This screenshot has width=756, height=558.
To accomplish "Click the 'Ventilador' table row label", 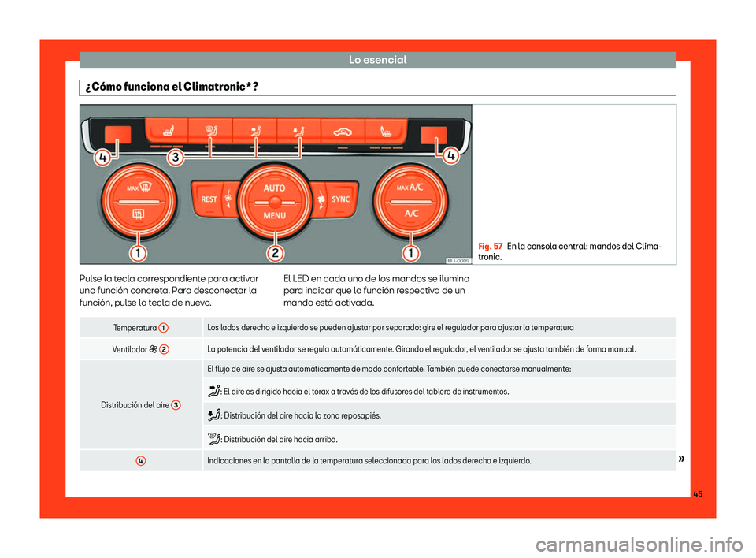I will click(130, 349).
